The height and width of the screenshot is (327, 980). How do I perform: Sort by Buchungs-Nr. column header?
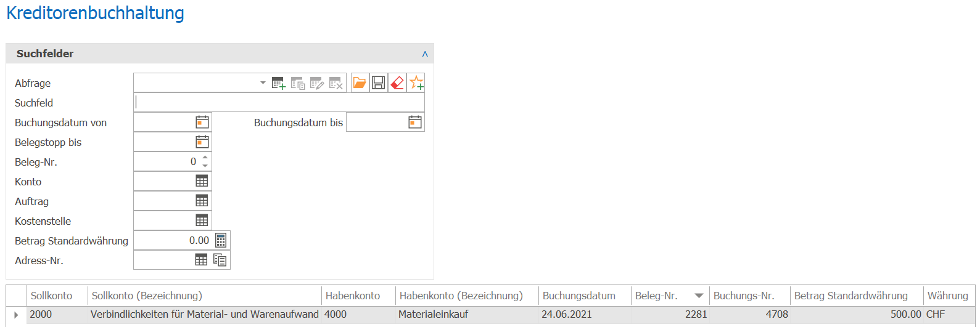click(749, 296)
